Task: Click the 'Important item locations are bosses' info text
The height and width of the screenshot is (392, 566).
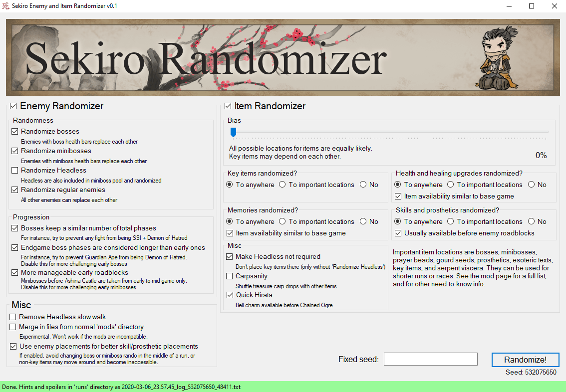Action: click(x=473, y=268)
